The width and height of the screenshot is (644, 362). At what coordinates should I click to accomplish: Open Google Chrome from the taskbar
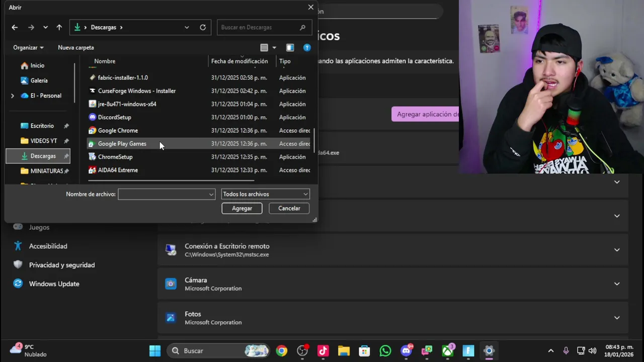pyautogui.click(x=281, y=350)
